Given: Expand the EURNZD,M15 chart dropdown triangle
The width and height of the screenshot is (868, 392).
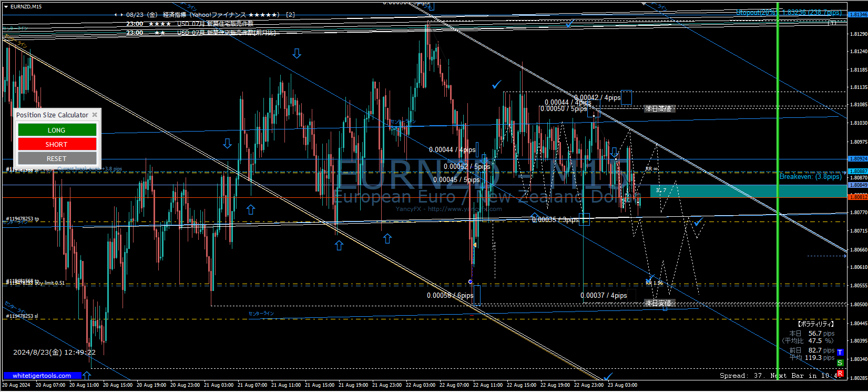Looking at the screenshot, I should coord(6,6).
